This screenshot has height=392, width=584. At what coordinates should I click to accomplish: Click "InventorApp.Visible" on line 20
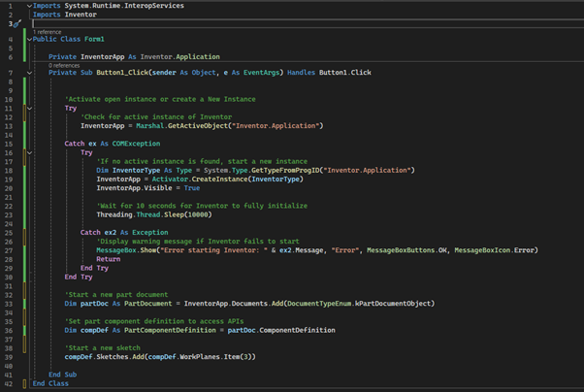point(134,188)
